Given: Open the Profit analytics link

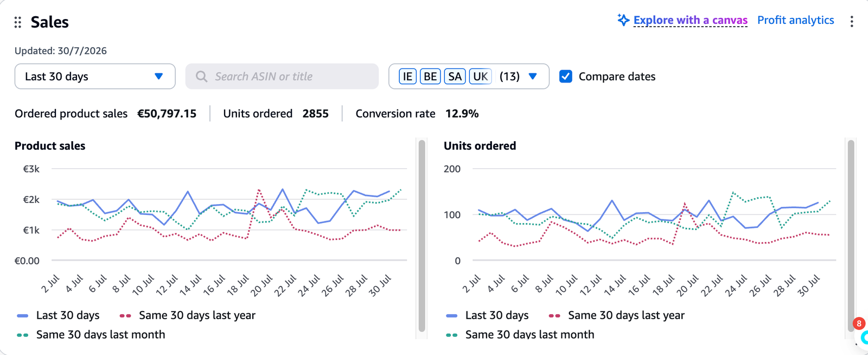Looking at the screenshot, I should tap(795, 20).
